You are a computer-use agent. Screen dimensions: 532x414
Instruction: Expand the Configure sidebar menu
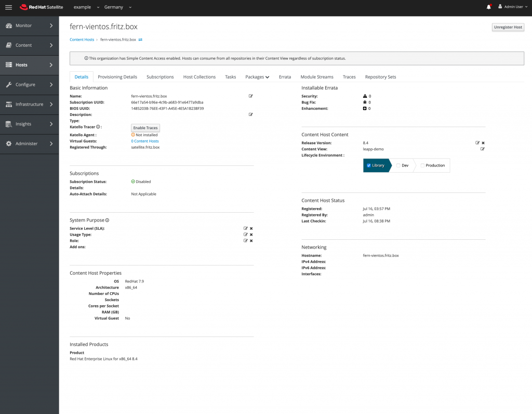point(51,85)
